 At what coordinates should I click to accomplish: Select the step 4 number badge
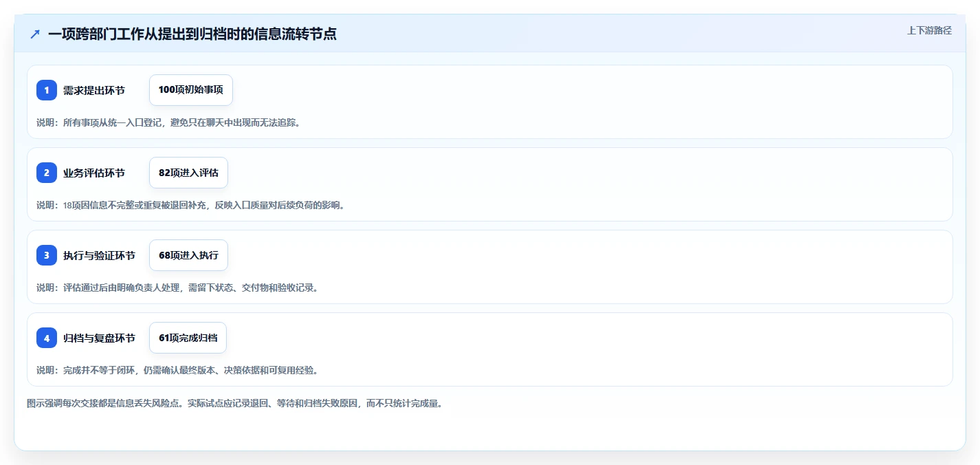[47, 338]
